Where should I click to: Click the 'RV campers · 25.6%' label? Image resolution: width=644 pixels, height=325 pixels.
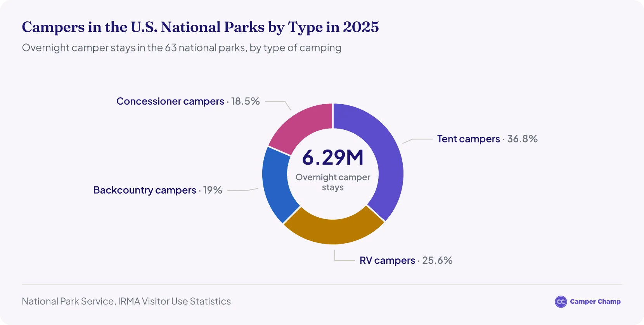coord(406,260)
